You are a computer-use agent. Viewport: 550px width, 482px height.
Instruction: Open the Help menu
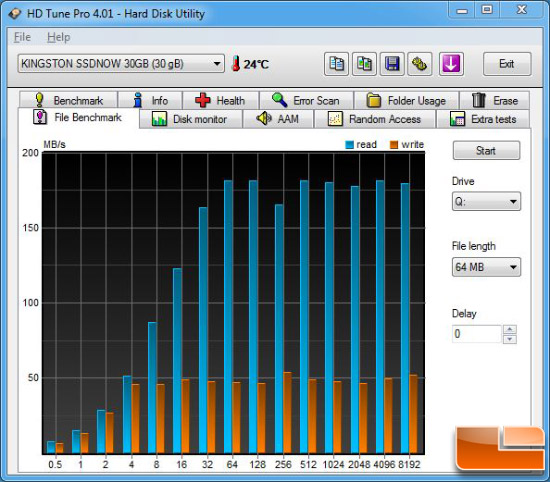59,37
